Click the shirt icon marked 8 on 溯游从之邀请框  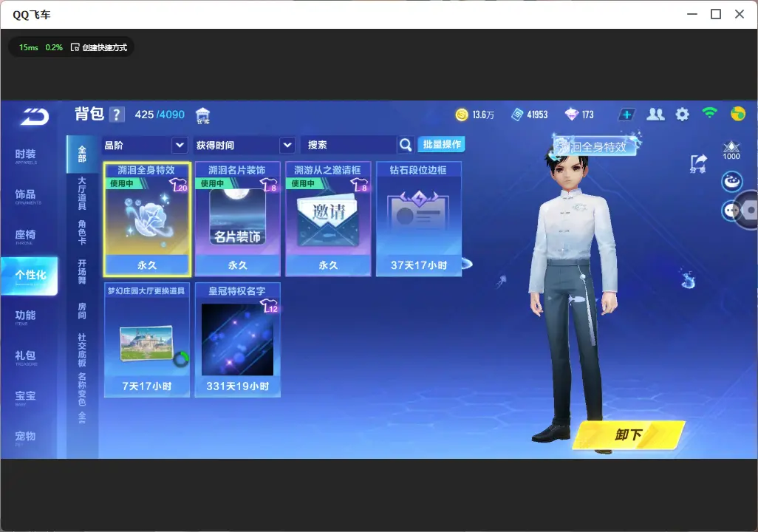coord(359,185)
